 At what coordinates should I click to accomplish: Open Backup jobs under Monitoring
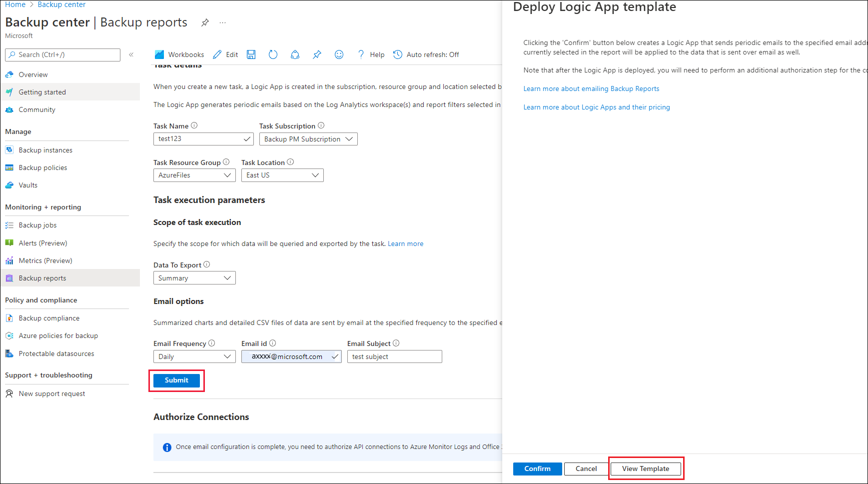coord(37,224)
